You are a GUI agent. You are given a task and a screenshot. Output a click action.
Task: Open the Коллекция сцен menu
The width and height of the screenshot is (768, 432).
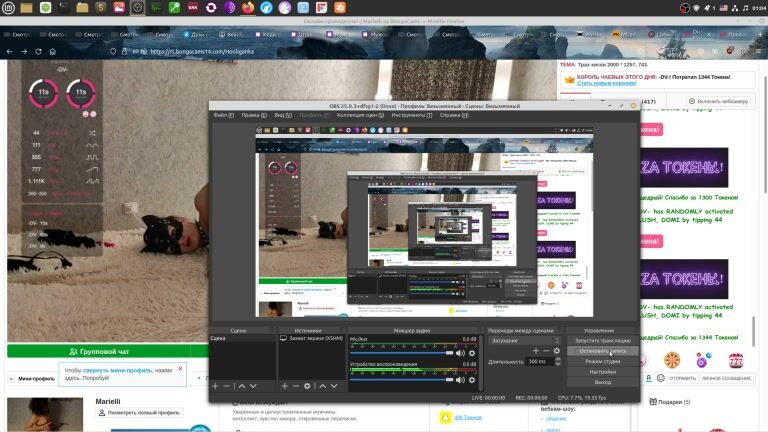360,115
